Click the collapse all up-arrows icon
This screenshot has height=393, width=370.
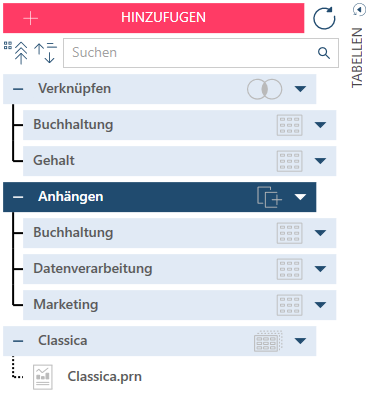coord(17,53)
